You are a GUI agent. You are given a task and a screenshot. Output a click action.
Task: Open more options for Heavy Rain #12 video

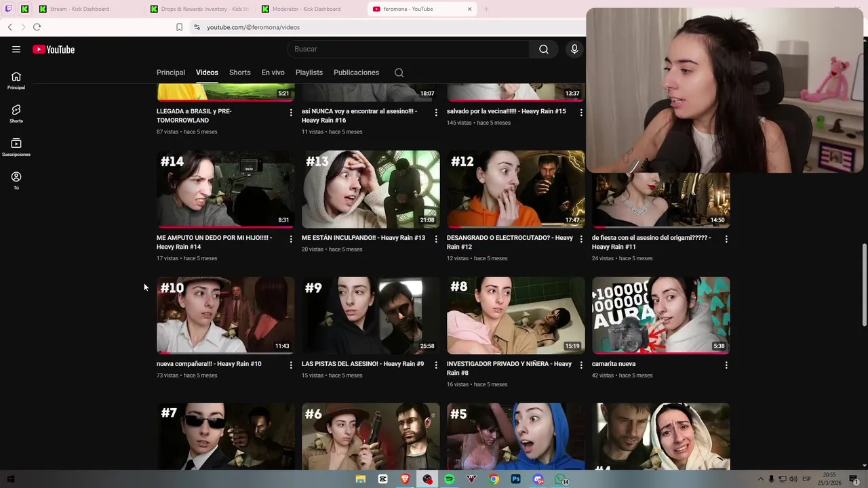581,239
